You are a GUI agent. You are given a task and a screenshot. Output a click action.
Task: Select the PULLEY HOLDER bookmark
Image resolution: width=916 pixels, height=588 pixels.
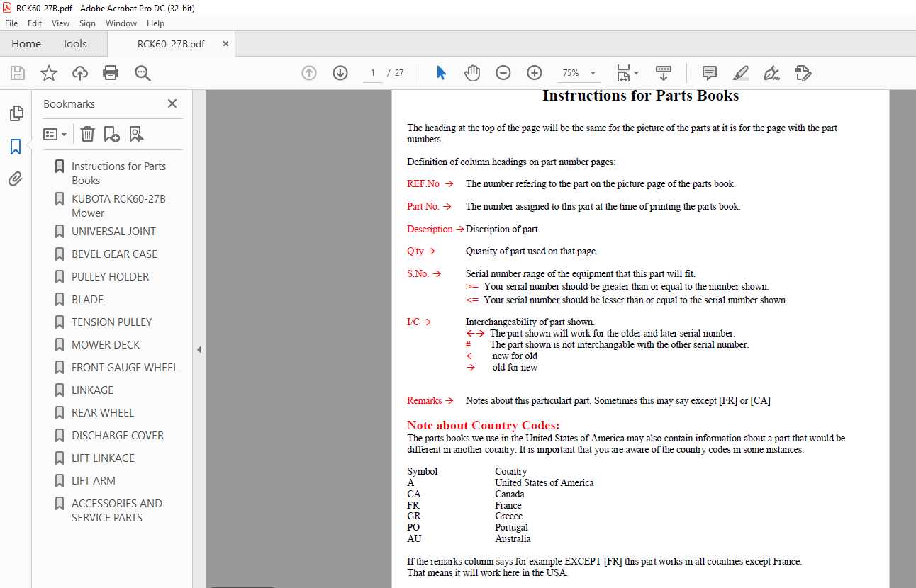click(x=110, y=276)
